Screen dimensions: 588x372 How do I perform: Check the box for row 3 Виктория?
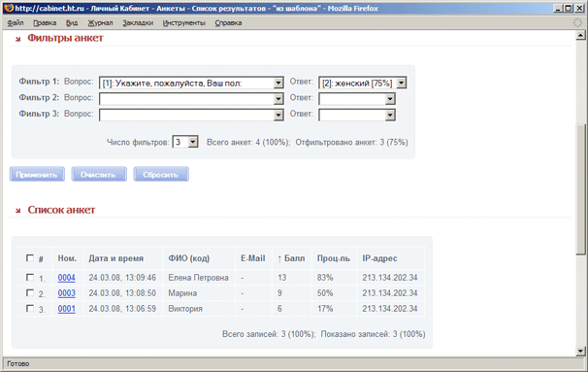30,308
